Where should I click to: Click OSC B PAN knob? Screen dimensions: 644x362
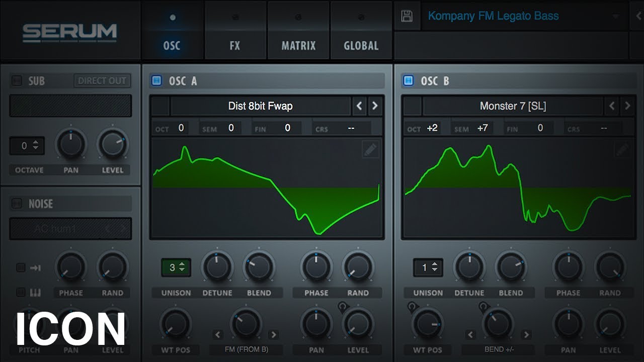pos(569,324)
